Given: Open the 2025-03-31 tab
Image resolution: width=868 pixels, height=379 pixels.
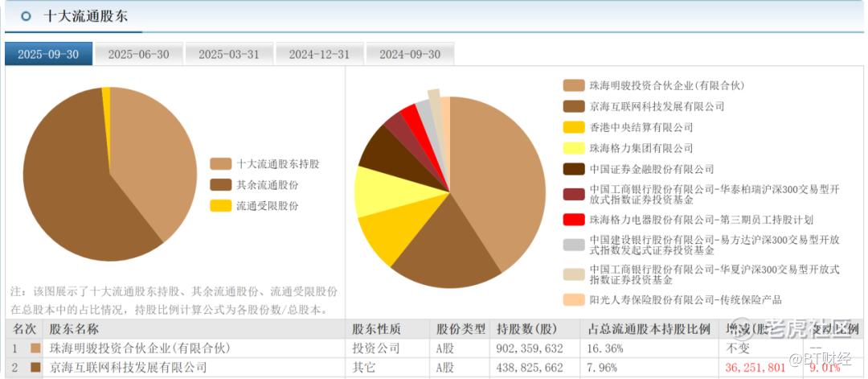Looking at the screenshot, I should click(x=229, y=54).
